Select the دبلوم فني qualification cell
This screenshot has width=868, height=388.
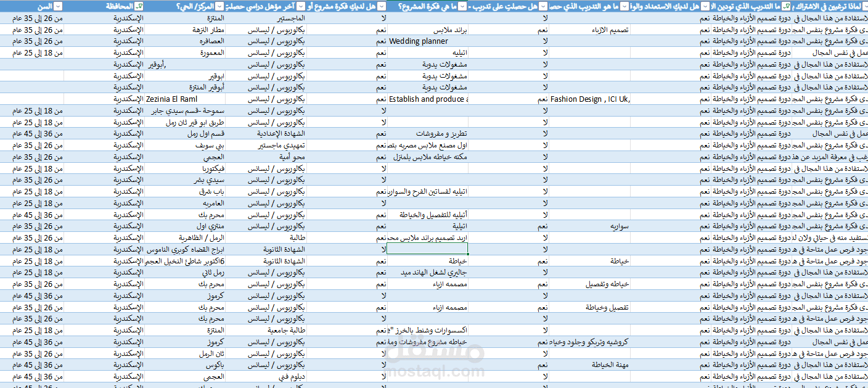pos(266,376)
